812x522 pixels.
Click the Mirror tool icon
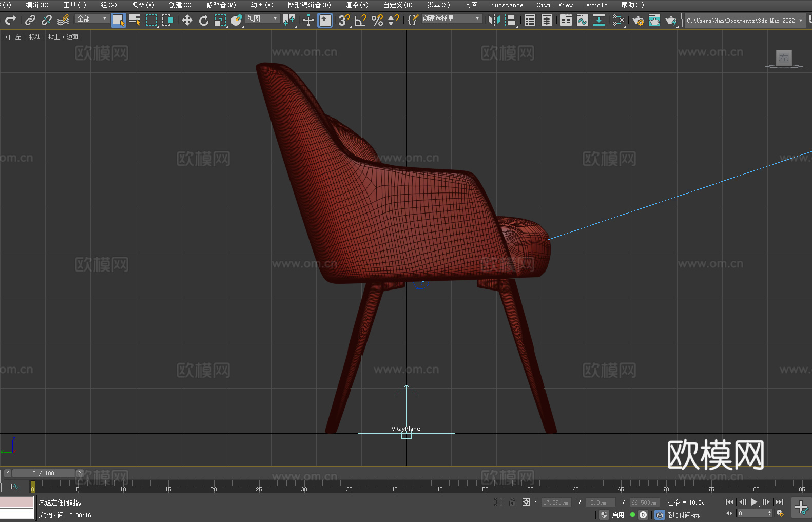(x=494, y=20)
